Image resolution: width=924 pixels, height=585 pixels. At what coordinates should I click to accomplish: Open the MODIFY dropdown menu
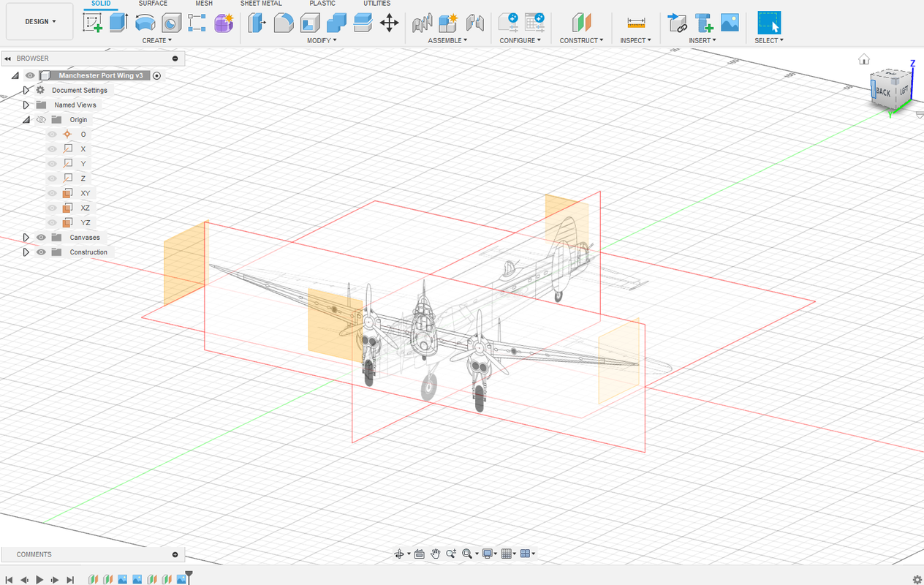[x=322, y=40]
